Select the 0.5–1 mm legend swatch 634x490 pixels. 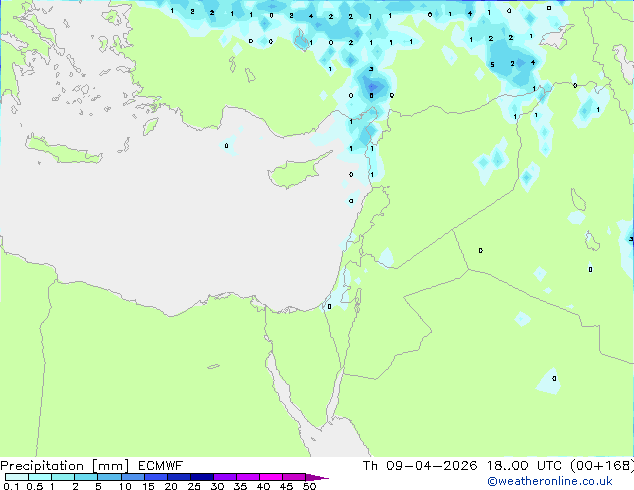(40, 477)
